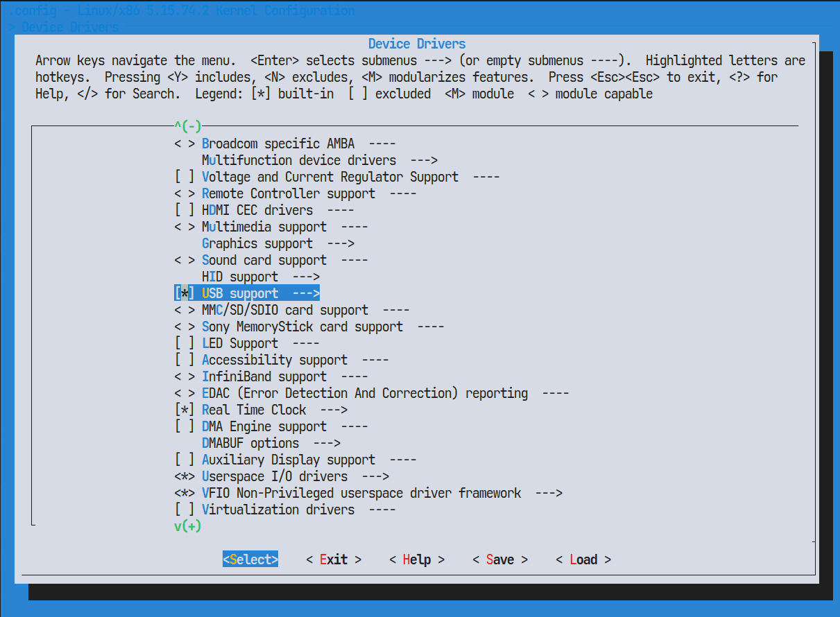Image resolution: width=840 pixels, height=617 pixels.
Task: Click the Save button
Action: pyautogui.click(x=500, y=559)
